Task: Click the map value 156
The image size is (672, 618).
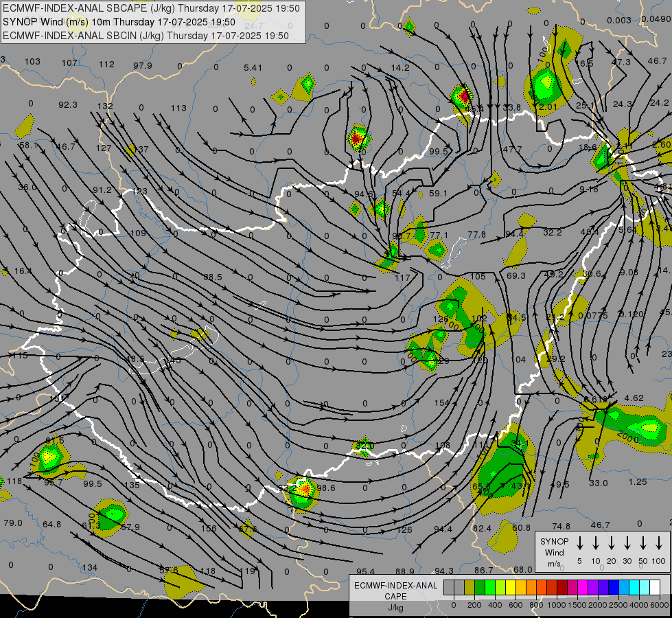Action: coord(208,528)
